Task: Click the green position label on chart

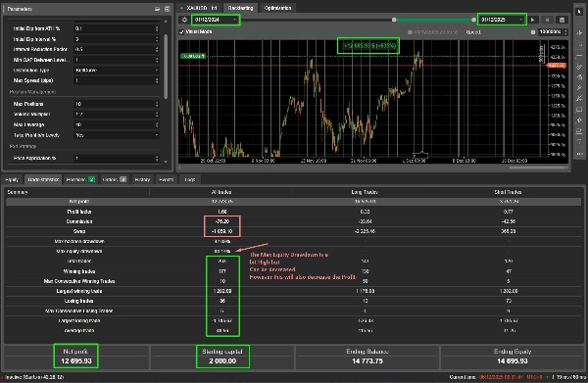Action: click(193, 56)
